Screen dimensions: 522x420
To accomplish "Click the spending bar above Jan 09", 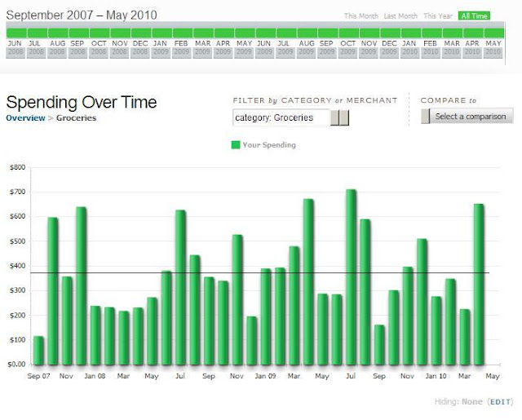I will point(266,316).
